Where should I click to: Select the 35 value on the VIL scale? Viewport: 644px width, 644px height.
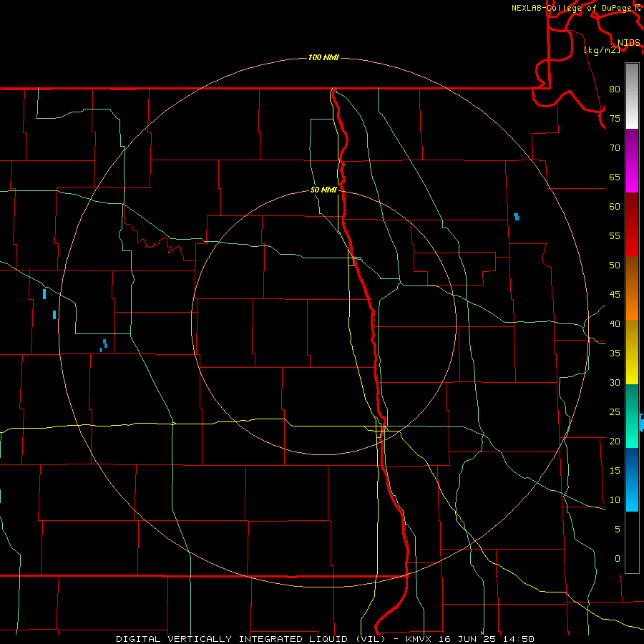coord(615,353)
